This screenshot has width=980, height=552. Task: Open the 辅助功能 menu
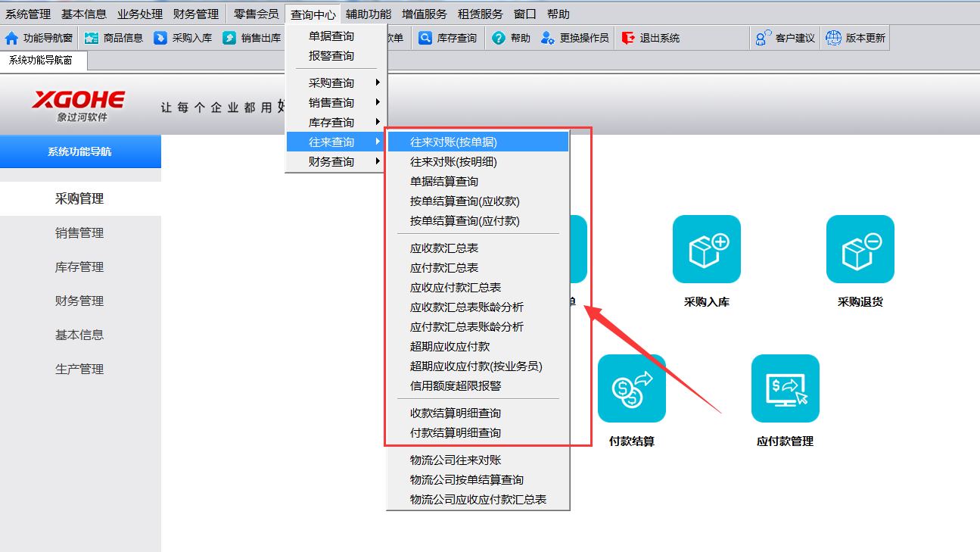(x=369, y=14)
